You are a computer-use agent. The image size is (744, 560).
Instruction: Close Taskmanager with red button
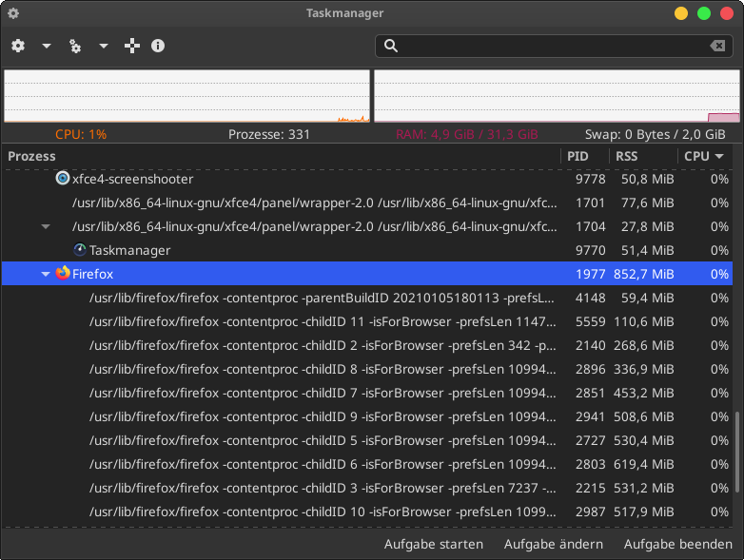(727, 13)
